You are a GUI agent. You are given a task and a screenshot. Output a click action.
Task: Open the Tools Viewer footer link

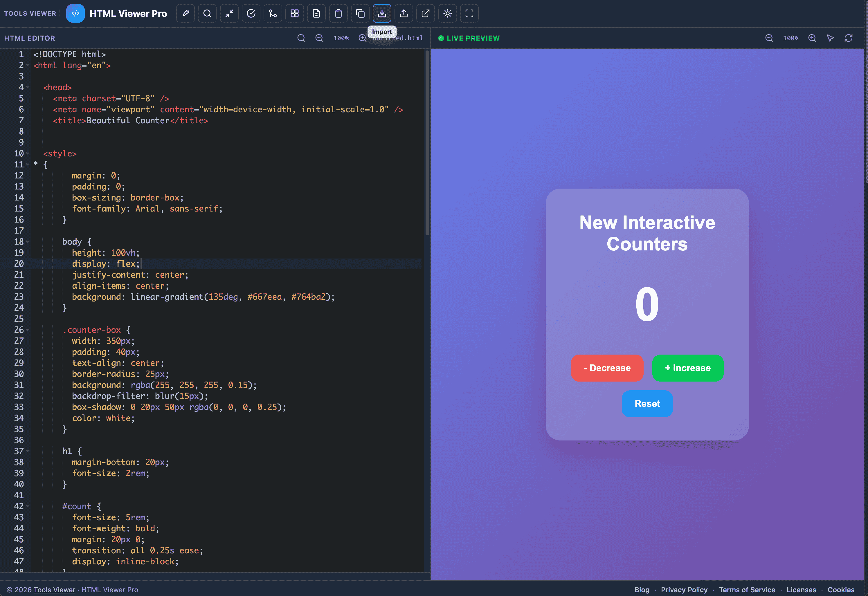[55, 590]
